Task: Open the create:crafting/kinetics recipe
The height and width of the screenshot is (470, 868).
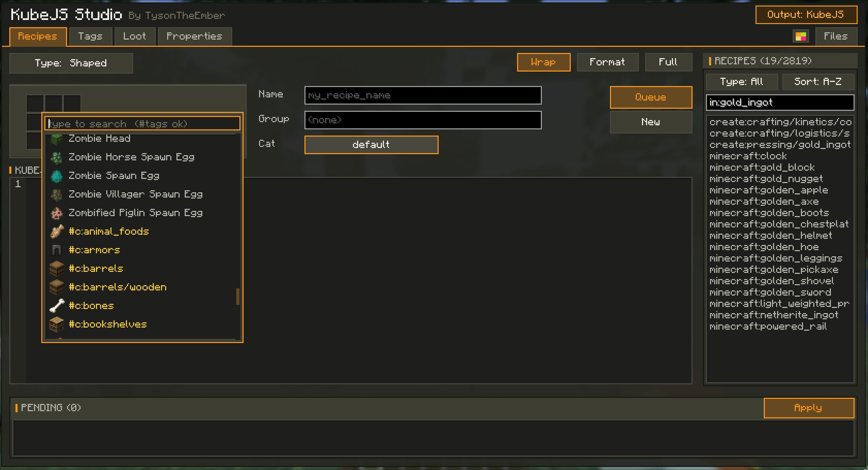Action: pos(780,122)
